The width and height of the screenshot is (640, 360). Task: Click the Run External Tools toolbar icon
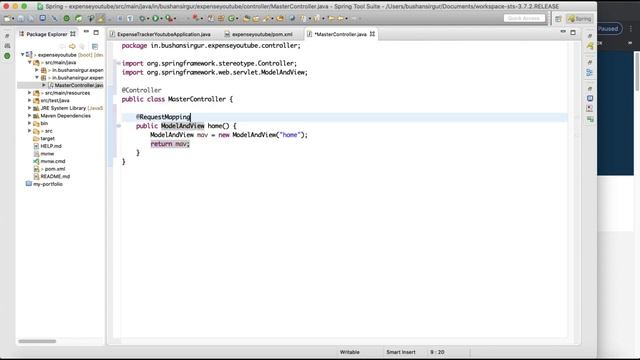(x=169, y=18)
